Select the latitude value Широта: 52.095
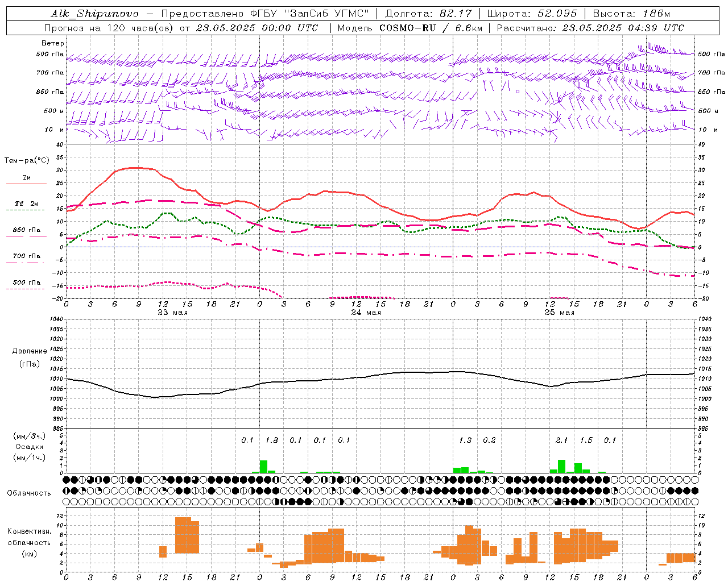Viewport: 728px width, 582px height. pyautogui.click(x=532, y=14)
